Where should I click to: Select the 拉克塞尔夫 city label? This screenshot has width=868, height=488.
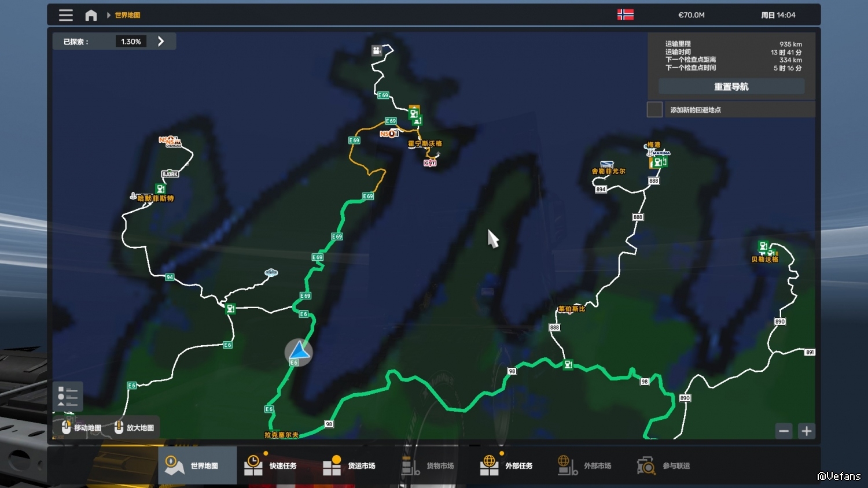click(281, 435)
